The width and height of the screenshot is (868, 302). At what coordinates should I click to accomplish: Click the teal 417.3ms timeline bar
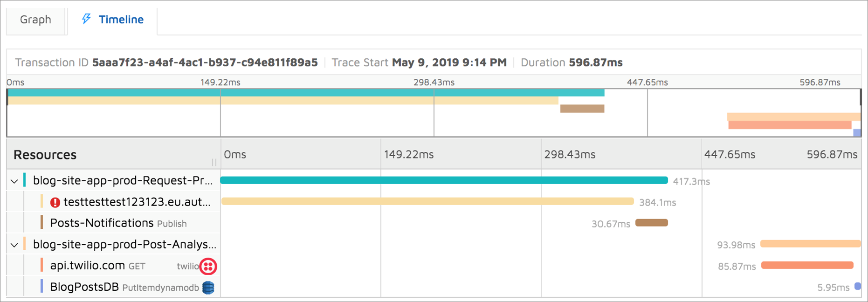point(444,180)
